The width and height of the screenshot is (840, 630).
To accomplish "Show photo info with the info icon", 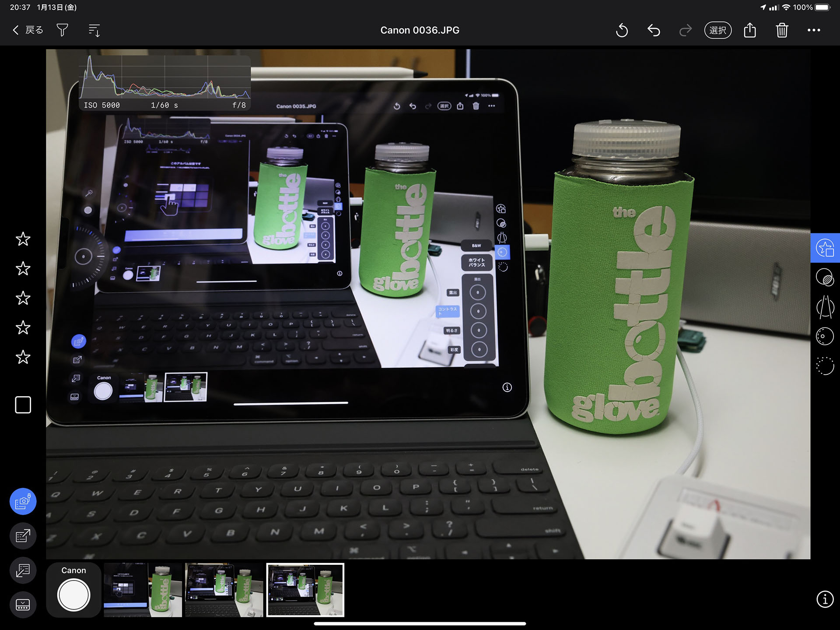I will click(825, 599).
